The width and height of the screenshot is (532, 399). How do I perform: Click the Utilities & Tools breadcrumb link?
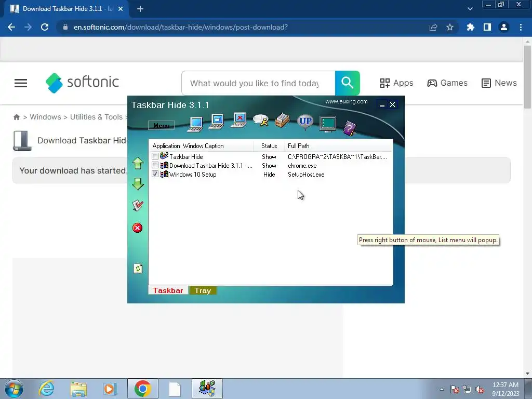(x=96, y=117)
